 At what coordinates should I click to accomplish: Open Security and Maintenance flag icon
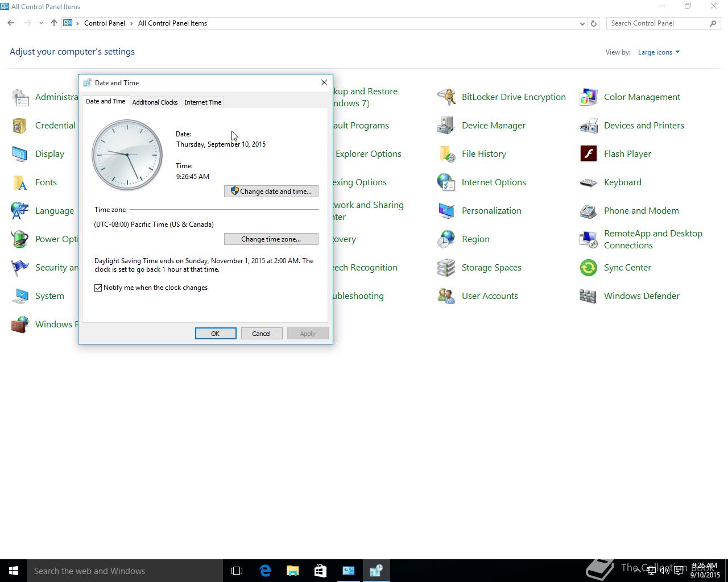click(20, 268)
